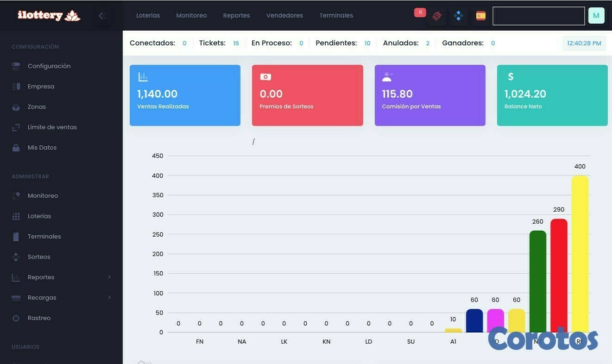Viewport: 612px width, 364px height.
Task: Click the ilottery lotus logo
Action: (48, 15)
